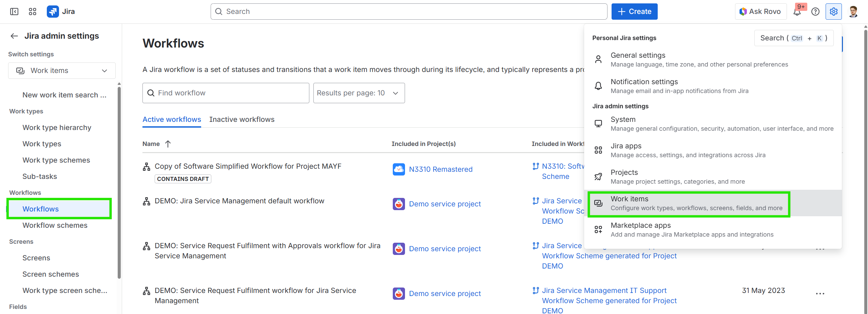Open New work item search in sidebar
Image resolution: width=868 pixels, height=314 pixels.
coord(64,95)
